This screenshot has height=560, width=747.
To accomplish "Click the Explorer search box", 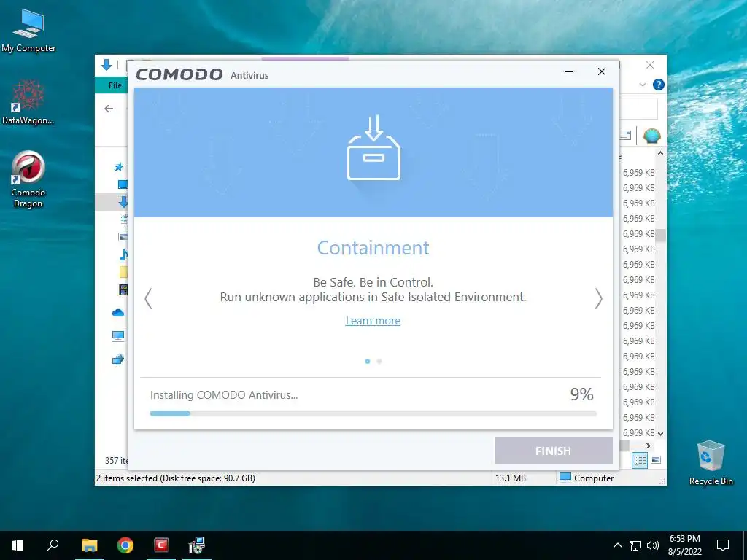I will (x=638, y=109).
